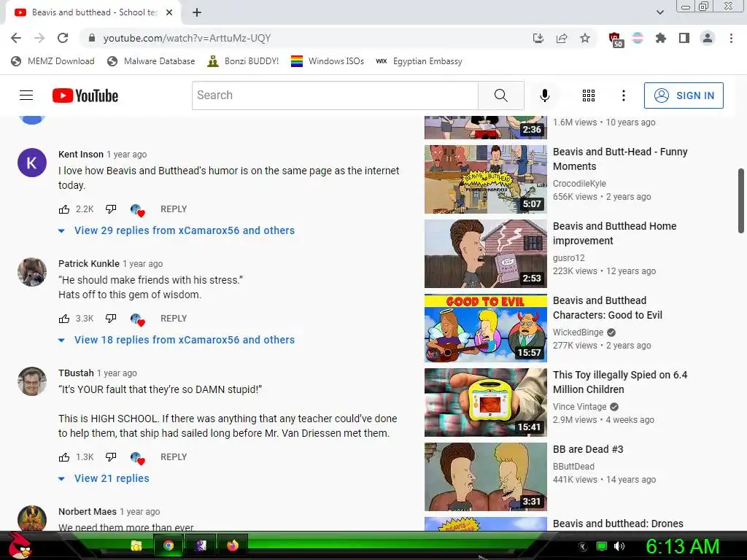This screenshot has width=747, height=560.
Task: Open Firefox from the taskbar
Action: (233, 545)
